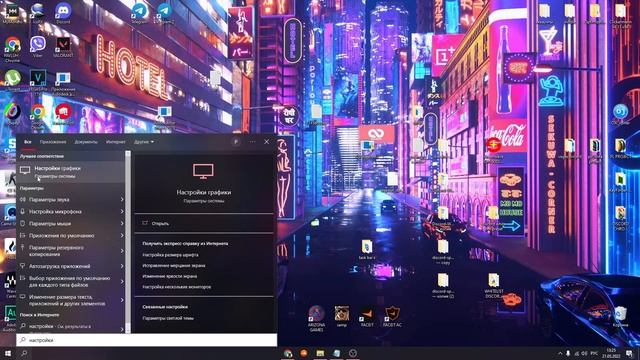Viewport: 640px width, 360px height.
Task: Click the search input field with настройки
Action: [x=147, y=340]
